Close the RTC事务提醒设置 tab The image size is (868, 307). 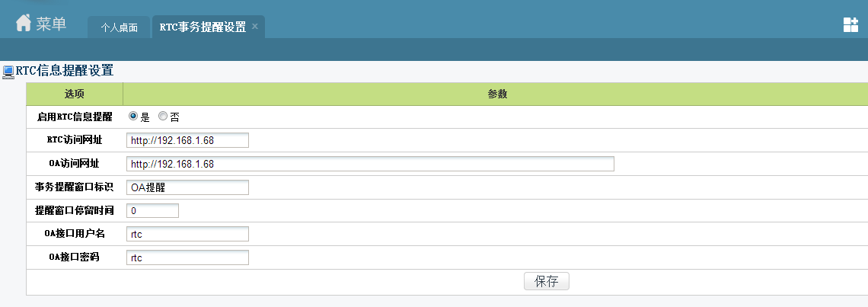255,27
